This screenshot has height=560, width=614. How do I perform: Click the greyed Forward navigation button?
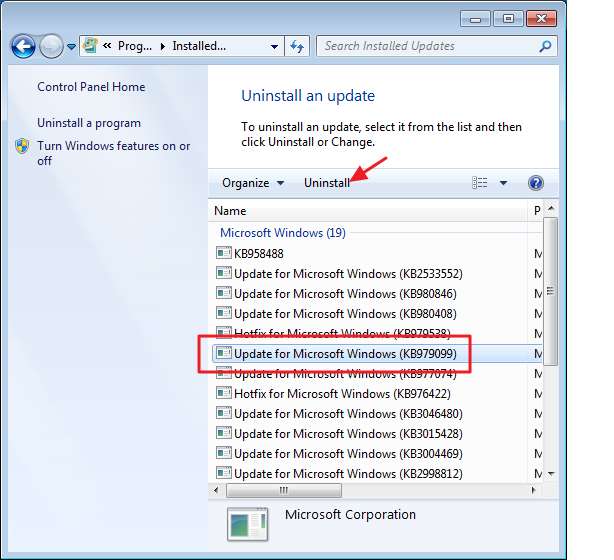(51, 47)
